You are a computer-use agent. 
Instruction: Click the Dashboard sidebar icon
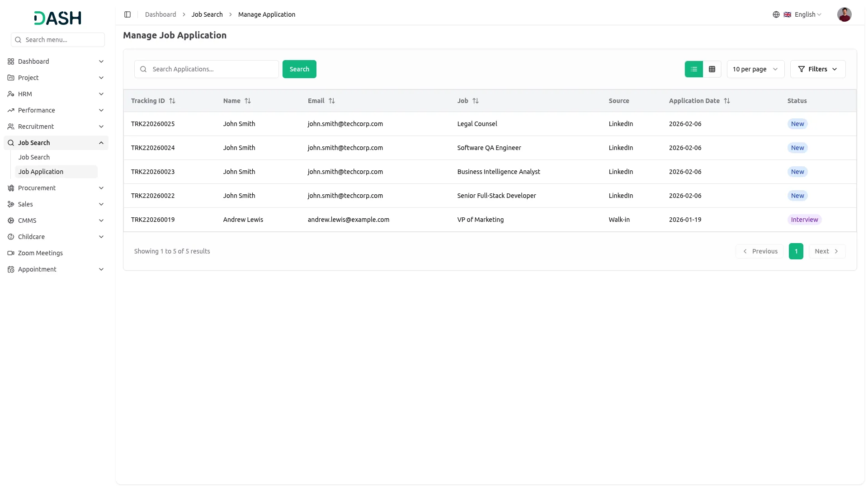(x=11, y=61)
